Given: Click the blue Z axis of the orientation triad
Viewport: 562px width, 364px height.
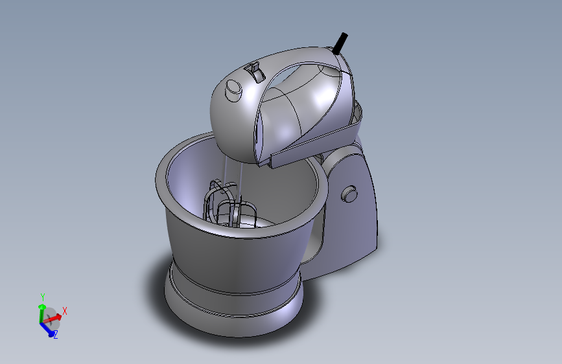Looking at the screenshot, I should pyautogui.click(x=47, y=329).
